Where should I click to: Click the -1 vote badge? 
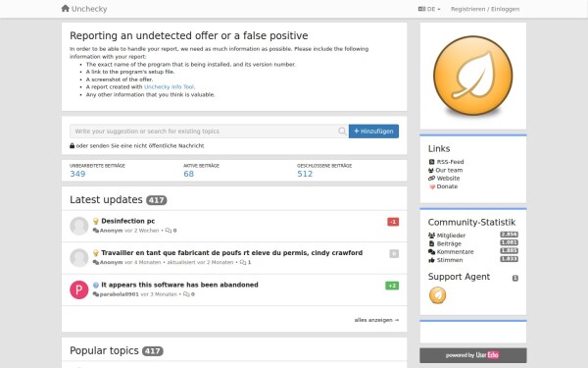pos(393,222)
